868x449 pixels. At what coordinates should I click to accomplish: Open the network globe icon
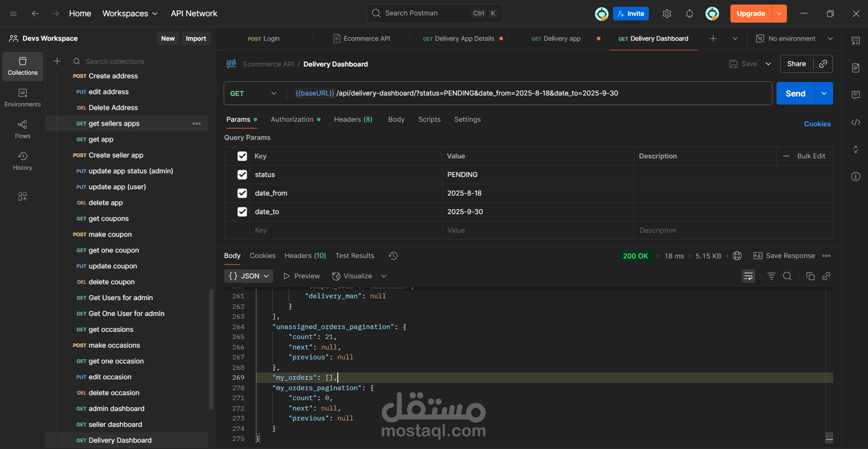(x=737, y=256)
